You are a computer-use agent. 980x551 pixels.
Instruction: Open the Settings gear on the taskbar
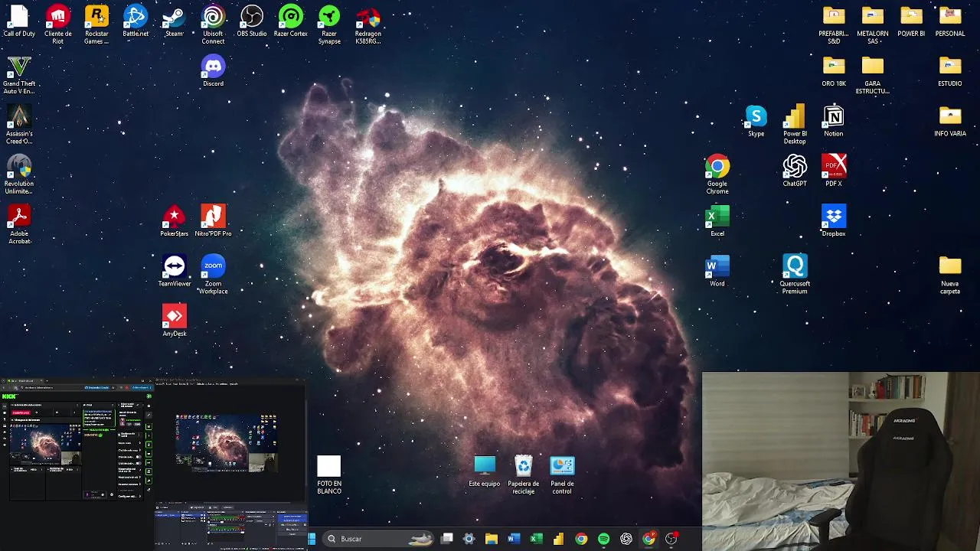tap(469, 539)
